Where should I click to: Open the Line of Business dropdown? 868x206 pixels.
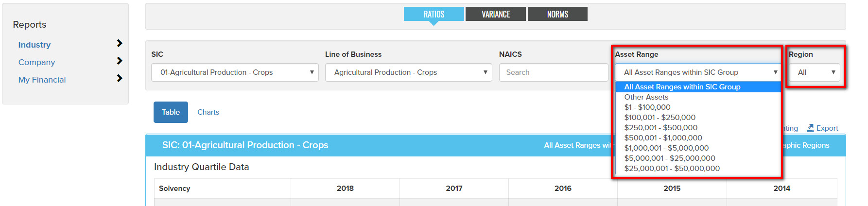pos(409,72)
